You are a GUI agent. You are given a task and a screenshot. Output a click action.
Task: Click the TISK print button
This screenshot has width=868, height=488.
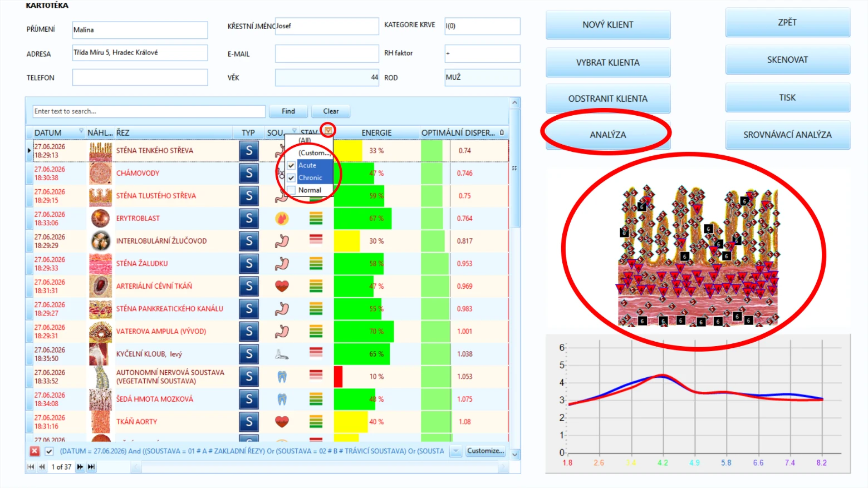[x=787, y=97]
